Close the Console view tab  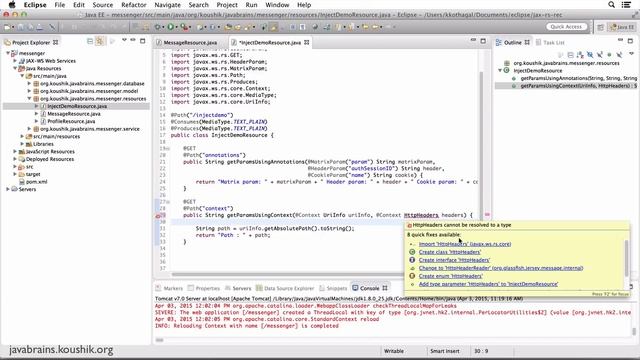[384, 288]
